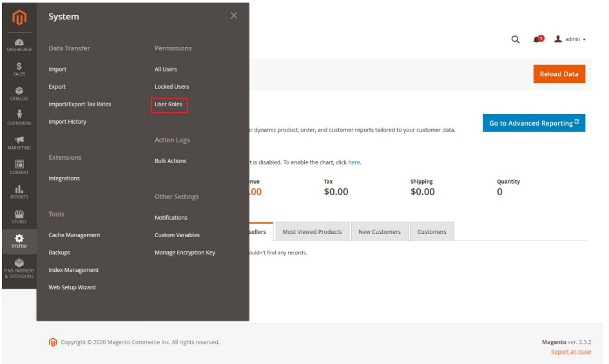The height and width of the screenshot is (364, 609).
Task: Open the Reports sidebar icon
Action: 19,192
